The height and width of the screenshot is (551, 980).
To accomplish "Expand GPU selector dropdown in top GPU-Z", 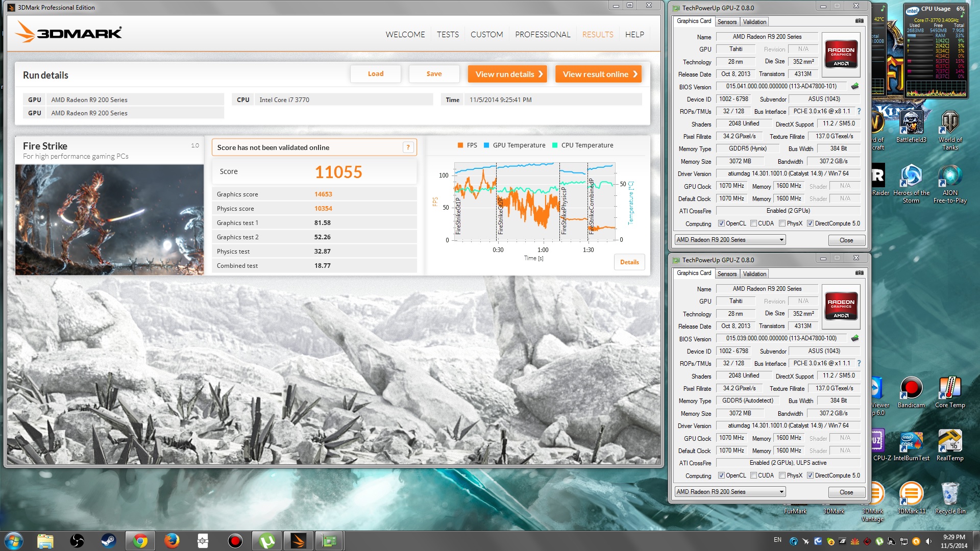I will coord(781,240).
